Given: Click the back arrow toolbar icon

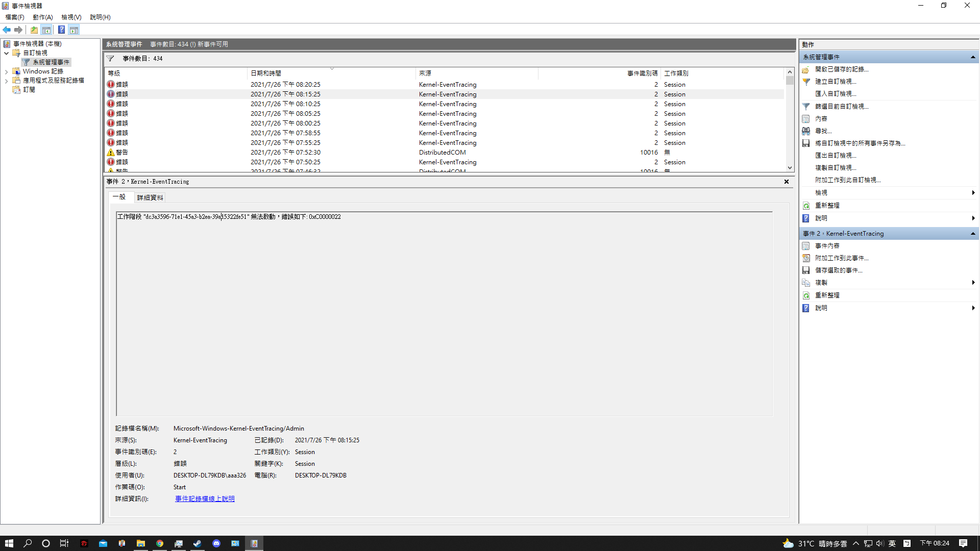Looking at the screenshot, I should [x=7, y=30].
